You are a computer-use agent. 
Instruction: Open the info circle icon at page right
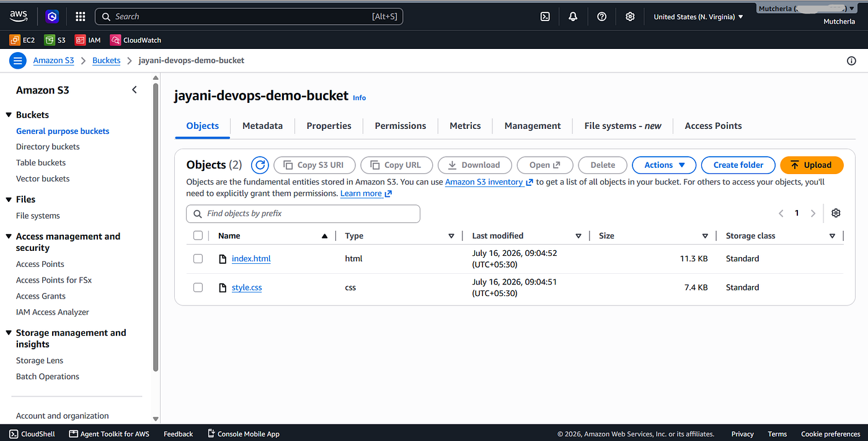[x=851, y=61]
